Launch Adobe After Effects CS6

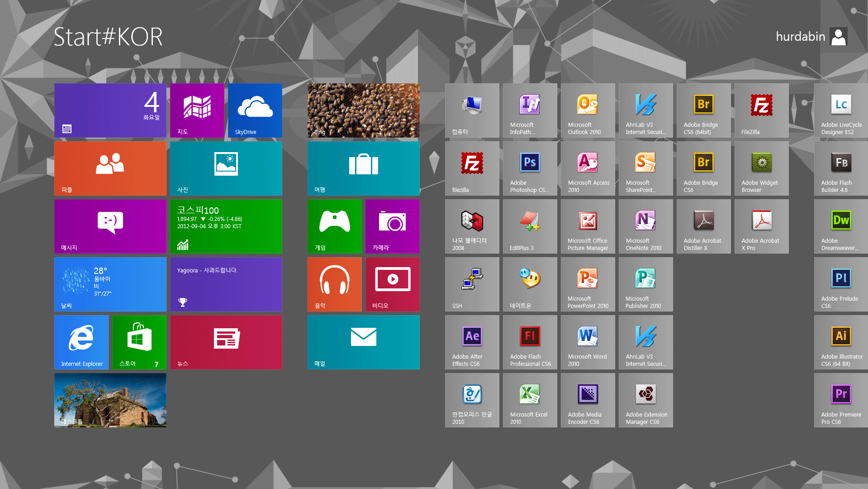coord(472,342)
